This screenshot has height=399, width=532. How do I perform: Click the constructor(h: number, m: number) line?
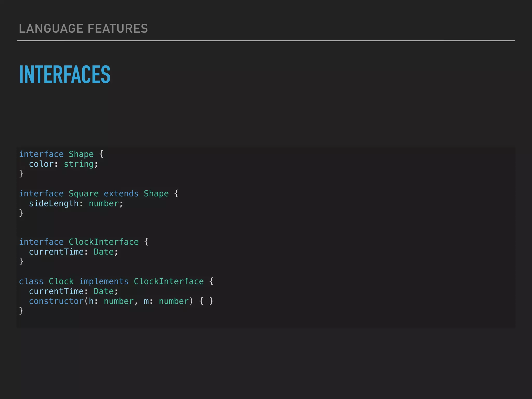click(121, 301)
